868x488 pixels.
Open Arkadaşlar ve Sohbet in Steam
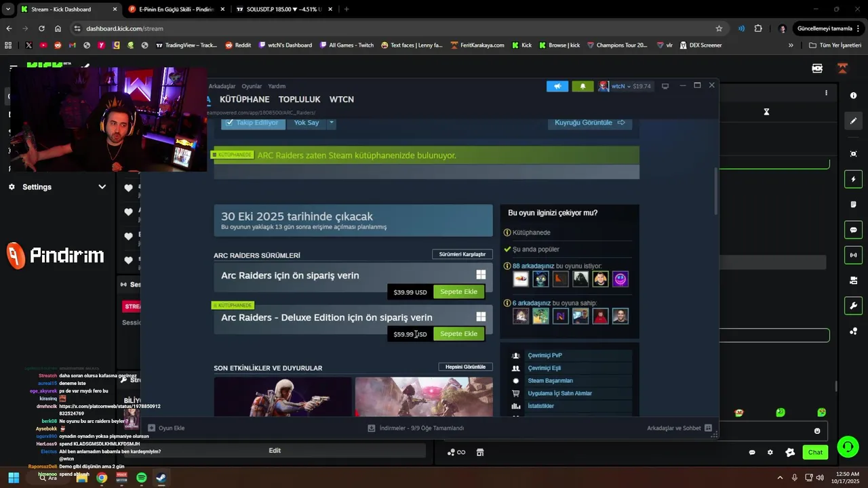click(x=679, y=428)
